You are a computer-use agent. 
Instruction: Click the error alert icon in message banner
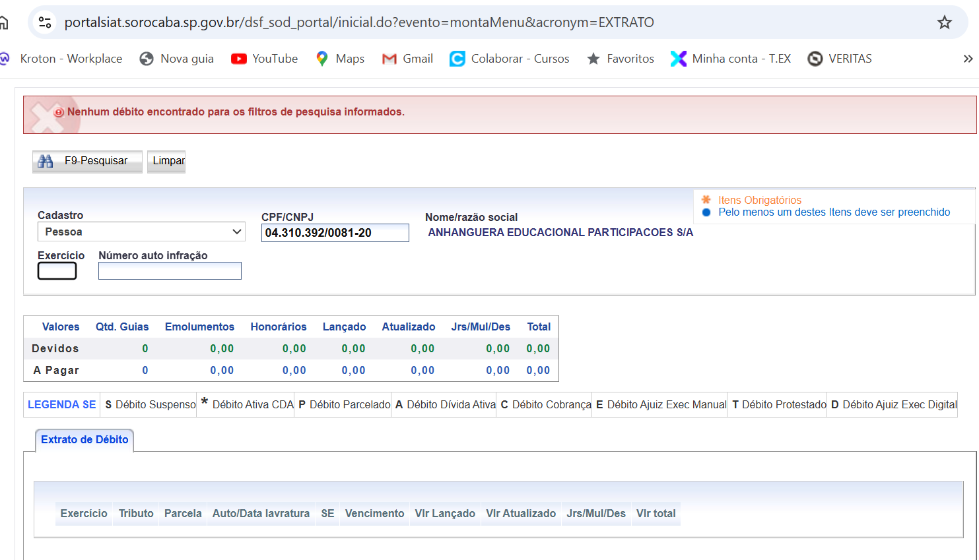click(59, 113)
